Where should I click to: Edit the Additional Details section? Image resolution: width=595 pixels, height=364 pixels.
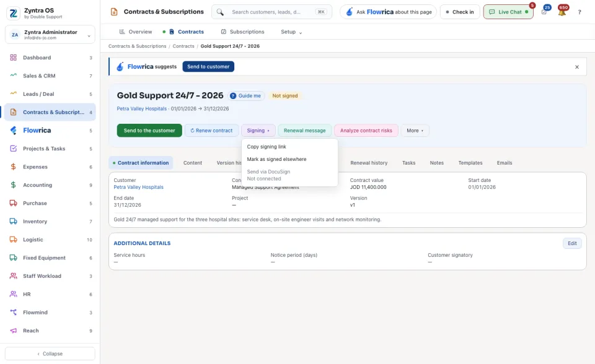[572, 243]
